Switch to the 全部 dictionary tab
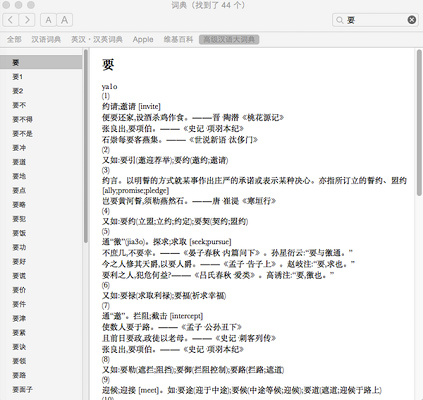Image resolution: width=423 pixels, height=400 pixels. coord(14,39)
